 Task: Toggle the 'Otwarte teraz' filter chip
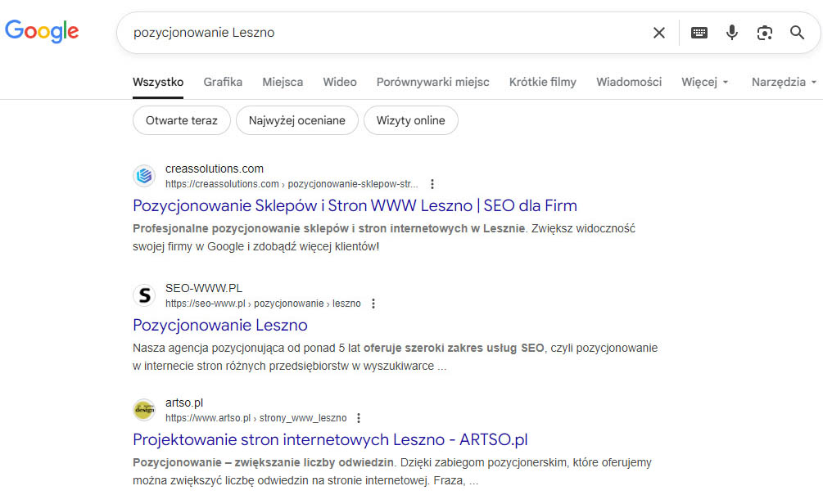182,120
